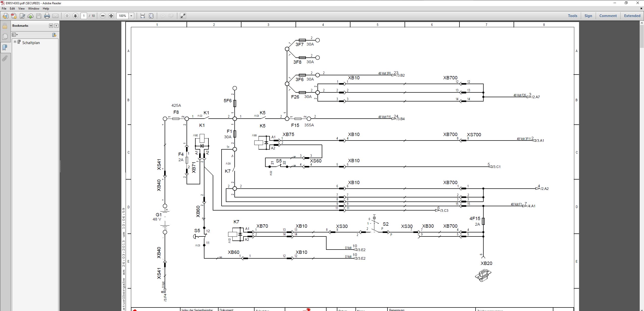Open the File menu
644x311 pixels.
pos(4,8)
